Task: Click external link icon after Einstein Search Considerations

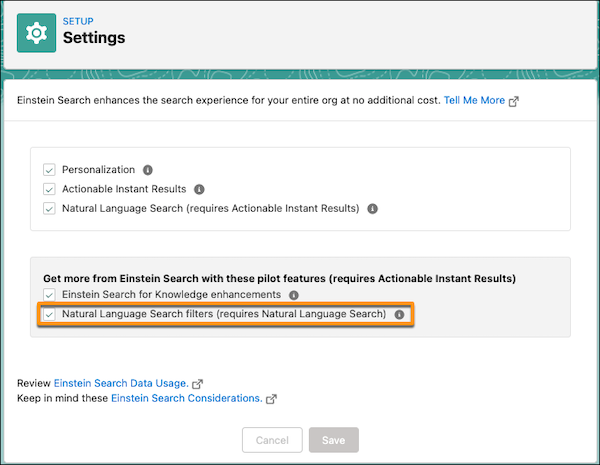Action: point(271,399)
